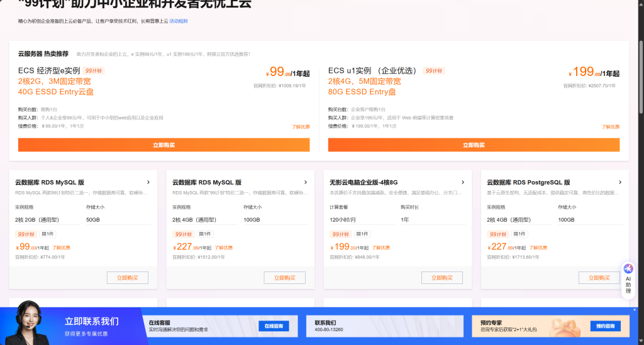The image size is (644, 345).
Task: Expand arrow on RDS MySQL 50GB card
Action: pyautogui.click(x=148, y=182)
